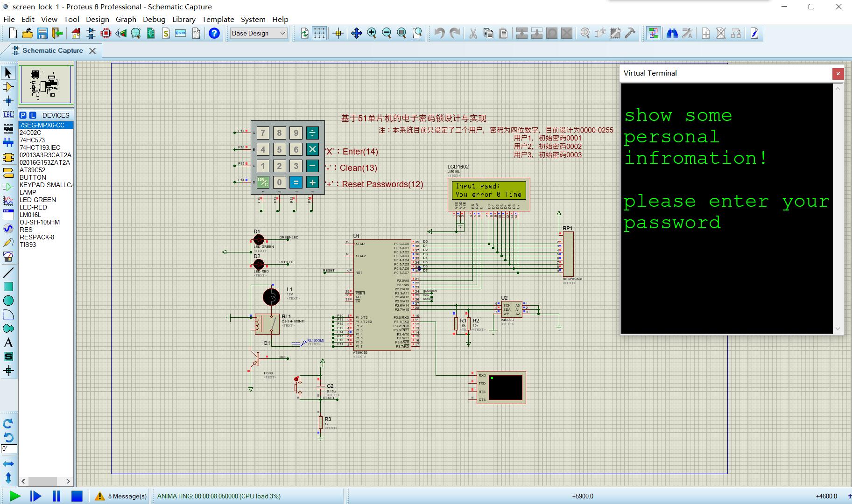Select the Wire Label Mode tool
The image size is (852, 504).
click(8, 115)
